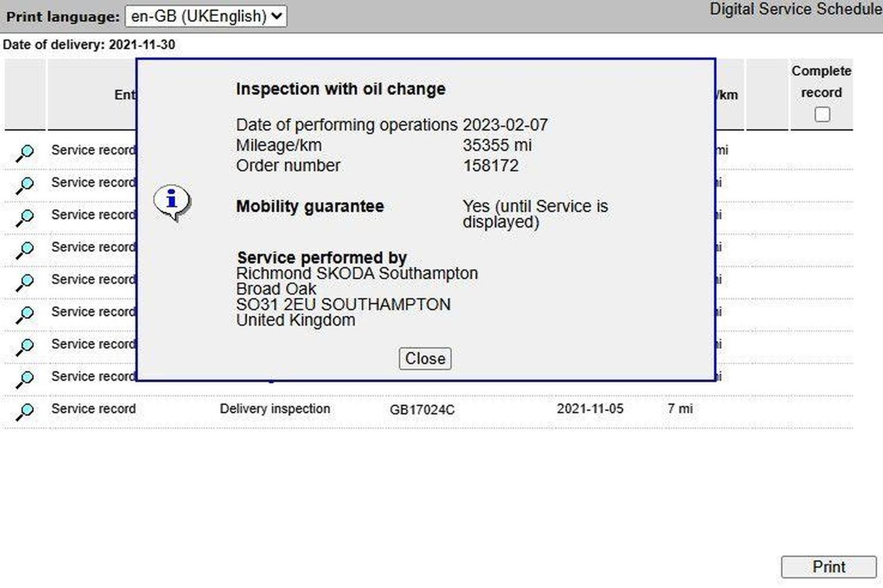Click magnifier icon on second service record
883x588 pixels.
(x=25, y=185)
